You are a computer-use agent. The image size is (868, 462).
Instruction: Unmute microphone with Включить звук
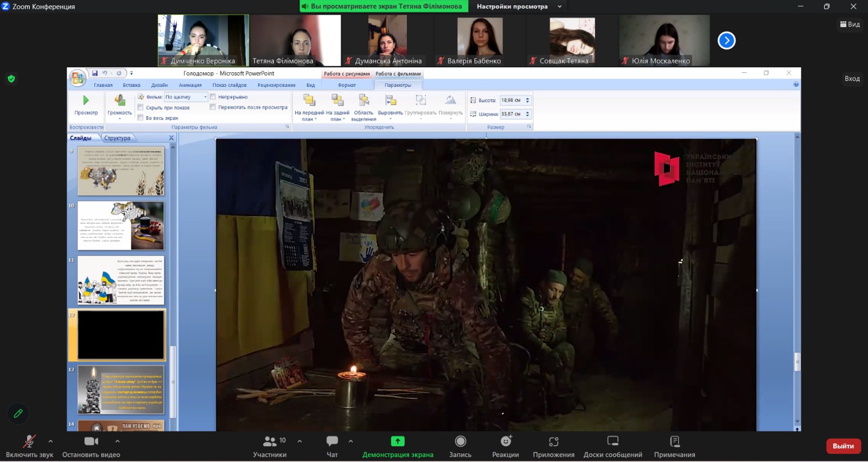point(29,441)
